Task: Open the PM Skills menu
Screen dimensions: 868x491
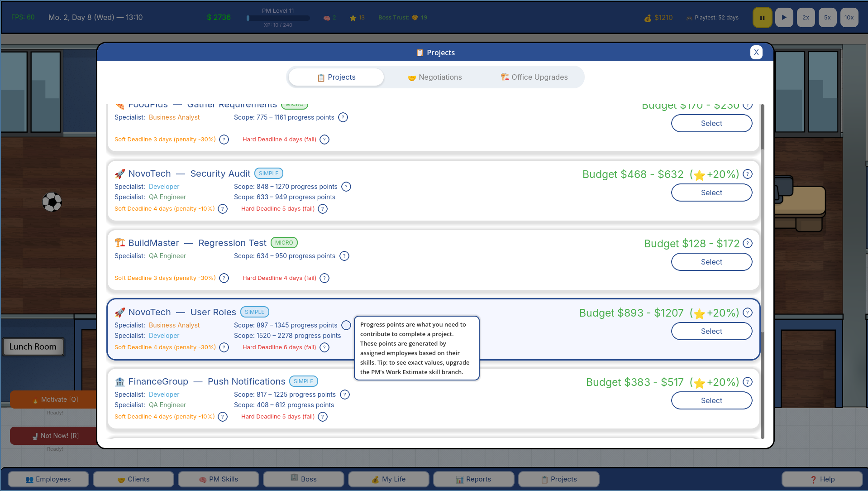Action: pos(219,479)
